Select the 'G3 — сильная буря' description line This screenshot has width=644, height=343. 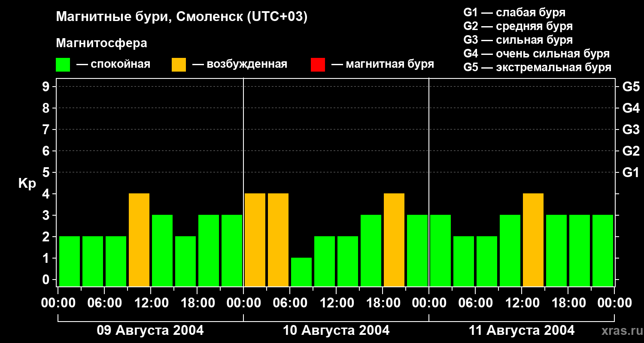coord(518,40)
